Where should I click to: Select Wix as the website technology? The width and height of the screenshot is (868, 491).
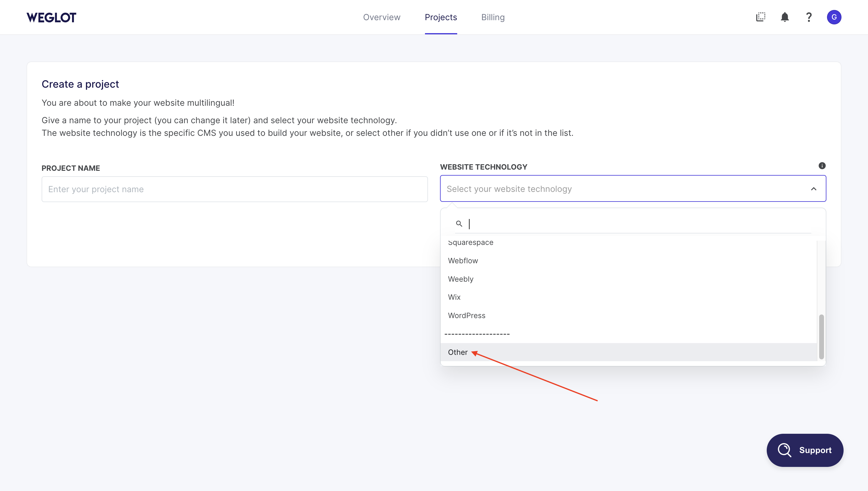454,297
